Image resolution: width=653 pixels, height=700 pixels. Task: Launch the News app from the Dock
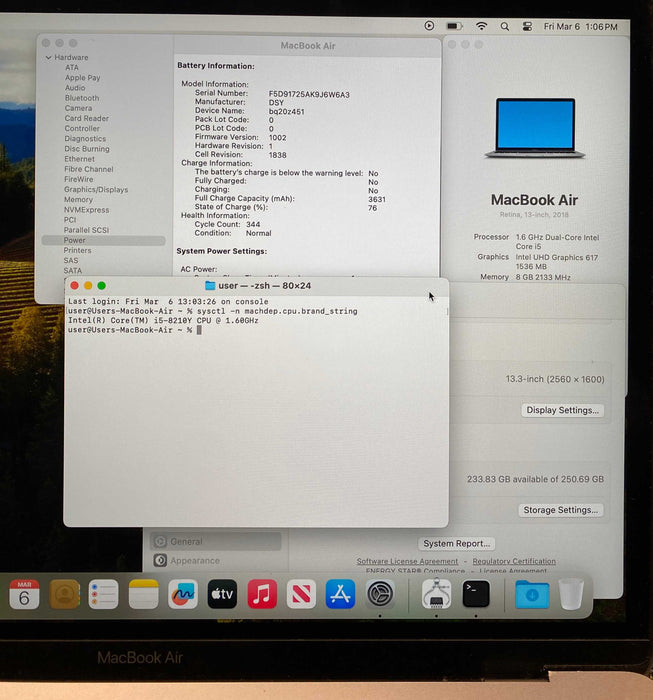coord(301,594)
